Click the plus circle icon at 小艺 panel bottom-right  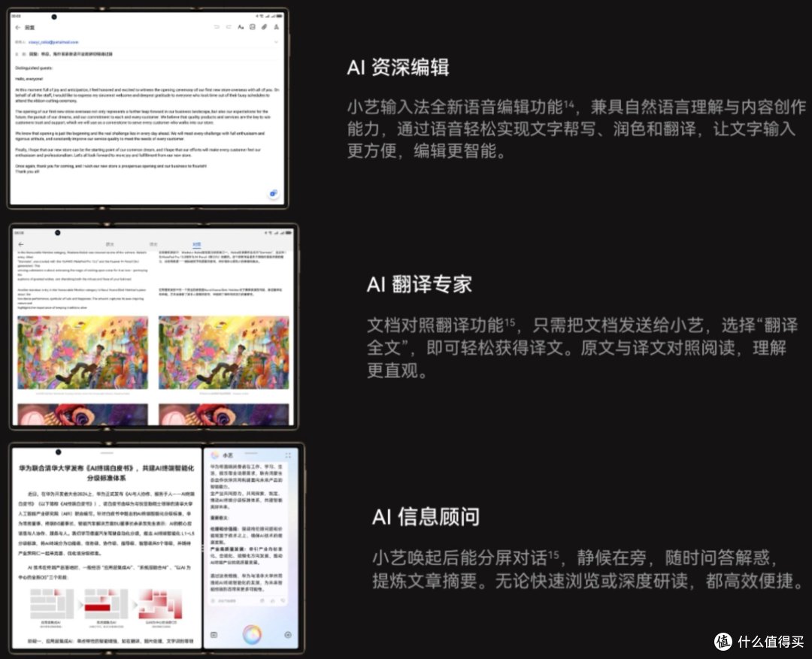click(x=288, y=635)
